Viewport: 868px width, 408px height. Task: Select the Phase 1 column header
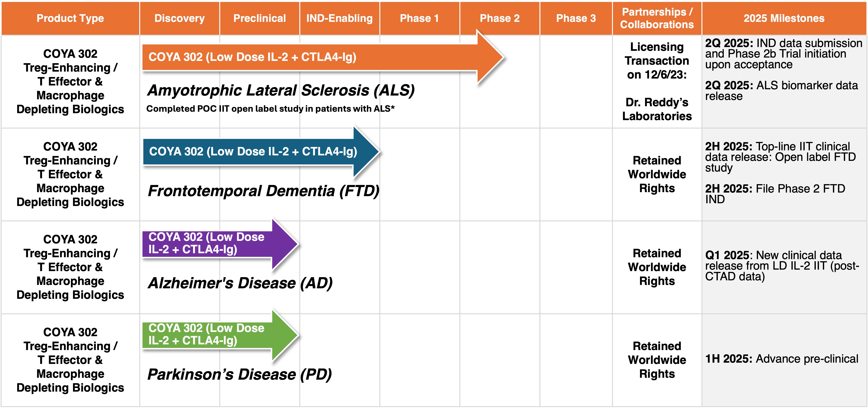click(x=419, y=18)
